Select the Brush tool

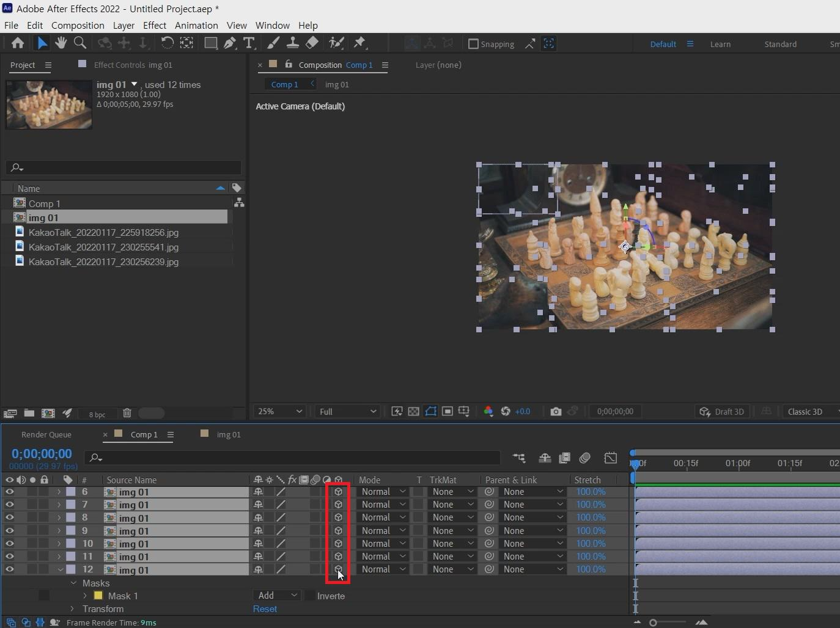pos(273,43)
